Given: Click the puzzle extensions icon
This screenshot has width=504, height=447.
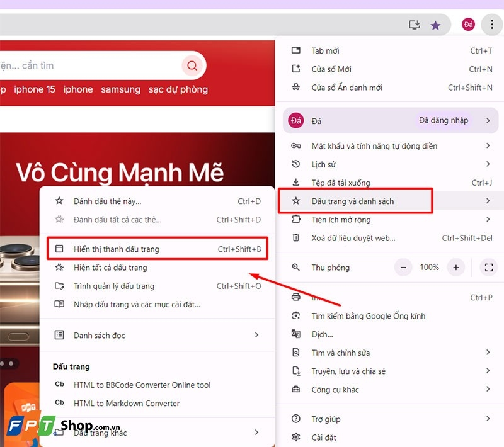Looking at the screenshot, I should [295, 219].
